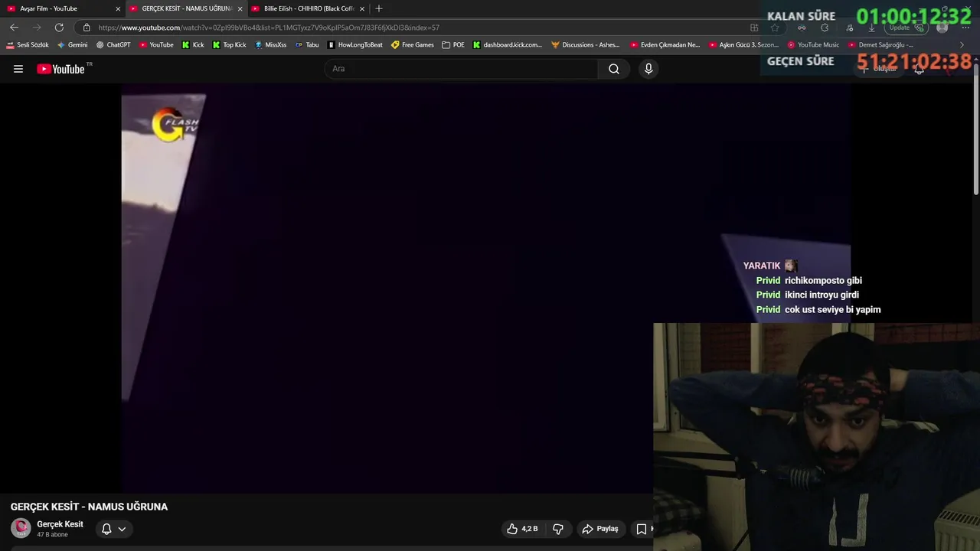Open the tab grid icon in address bar
This screenshot has height=551, width=980.
(754, 28)
